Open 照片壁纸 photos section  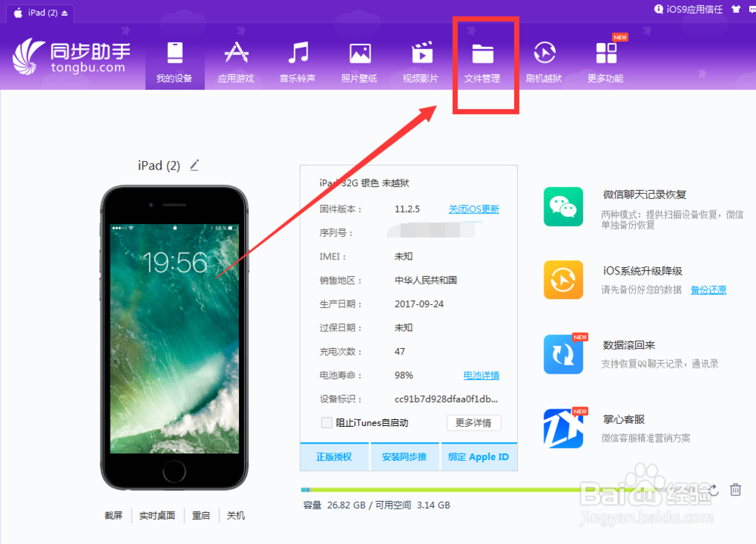tap(359, 61)
